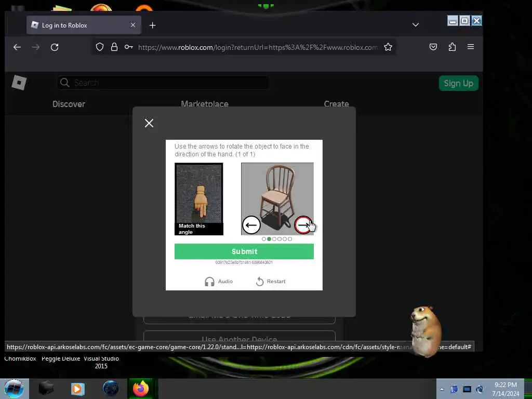Image resolution: width=532 pixels, height=399 pixels.
Task: Bookmark this page with the star
Action: click(388, 47)
